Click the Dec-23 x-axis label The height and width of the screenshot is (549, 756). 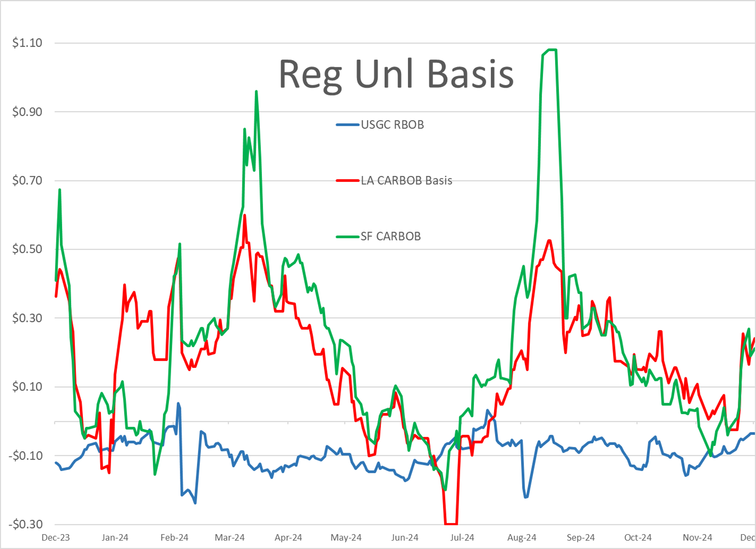coord(56,538)
